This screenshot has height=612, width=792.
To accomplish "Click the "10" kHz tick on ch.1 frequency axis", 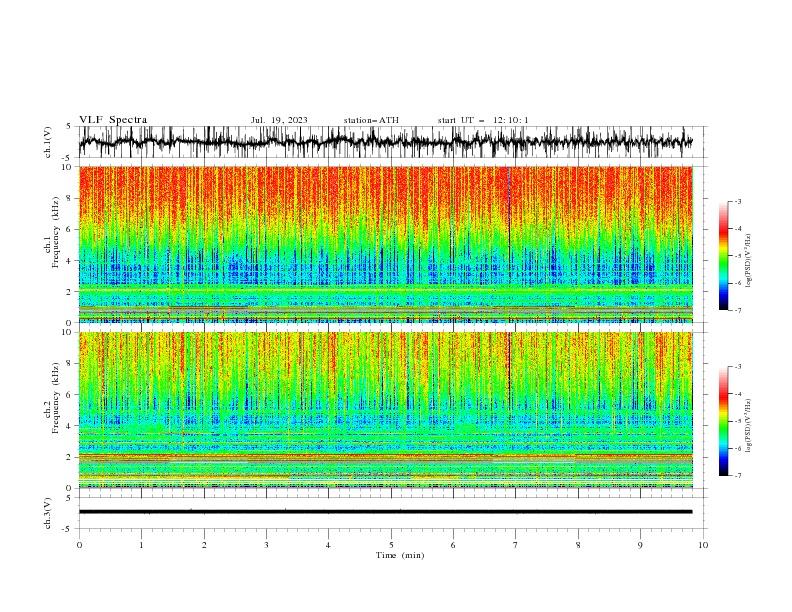I will pos(69,167).
